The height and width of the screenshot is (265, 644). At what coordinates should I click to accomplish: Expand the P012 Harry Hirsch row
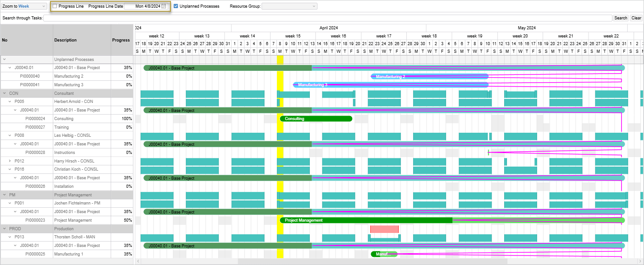click(x=9, y=161)
